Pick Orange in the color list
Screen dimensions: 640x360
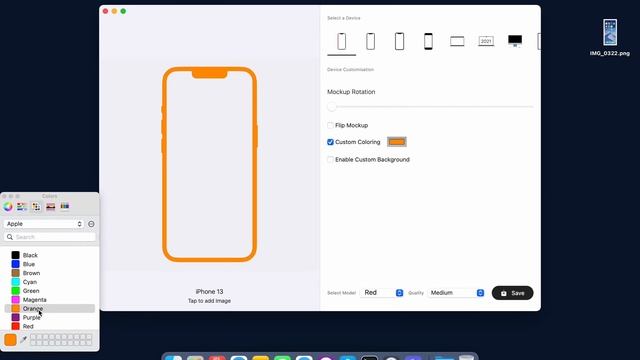[49, 309]
